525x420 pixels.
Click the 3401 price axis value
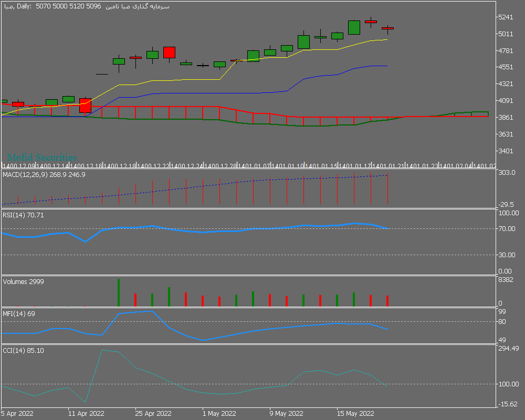(506, 151)
